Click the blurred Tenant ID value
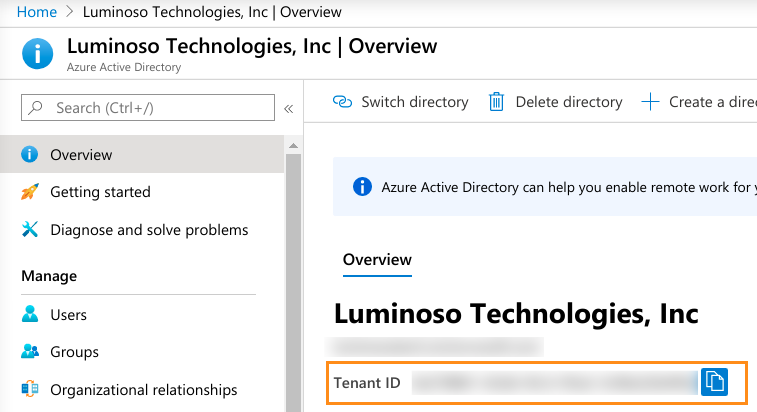 [x=554, y=383]
